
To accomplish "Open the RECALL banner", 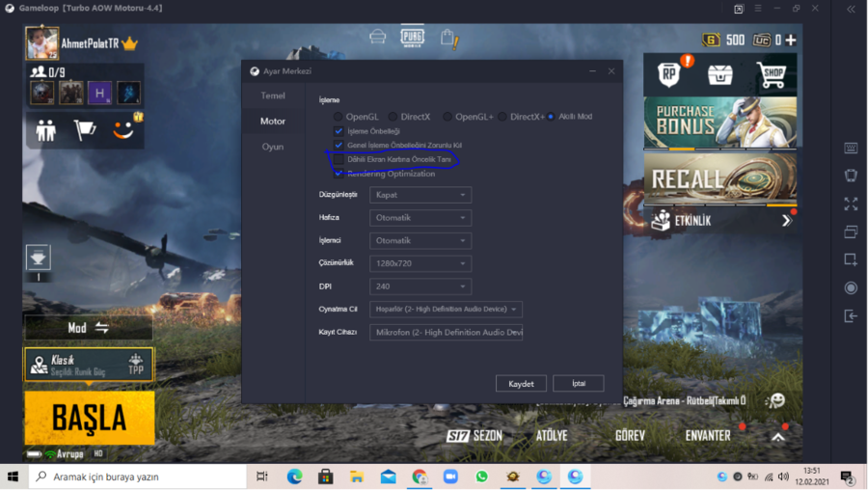I will pos(720,178).
